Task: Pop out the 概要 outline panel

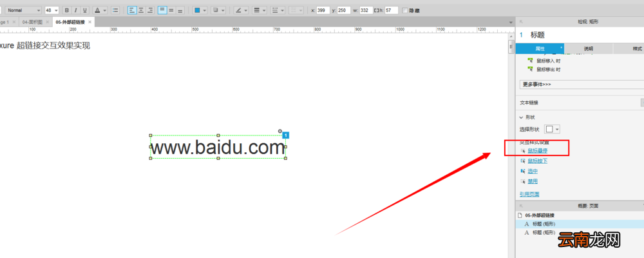Action: click(x=521, y=205)
